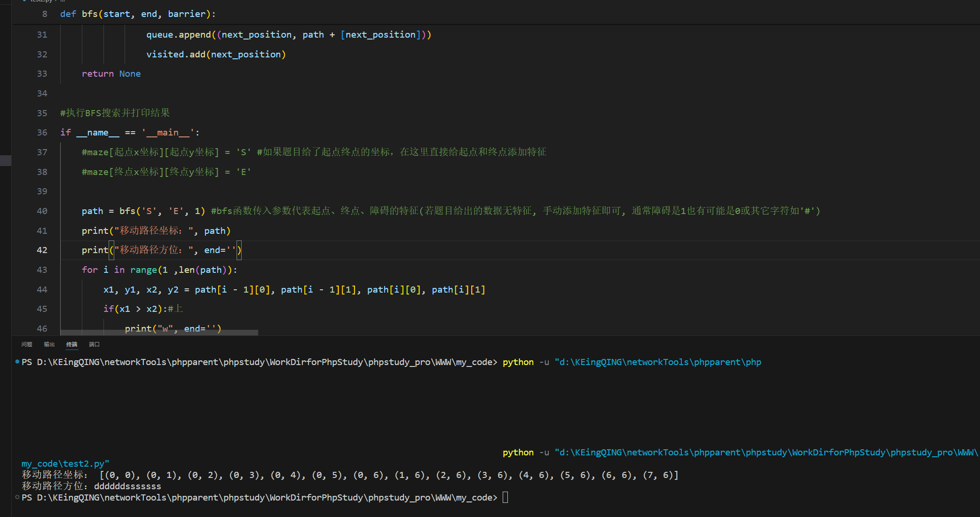Place cursor on visited.add(next_position) line
Image resolution: width=980 pixels, height=517 pixels.
(216, 55)
